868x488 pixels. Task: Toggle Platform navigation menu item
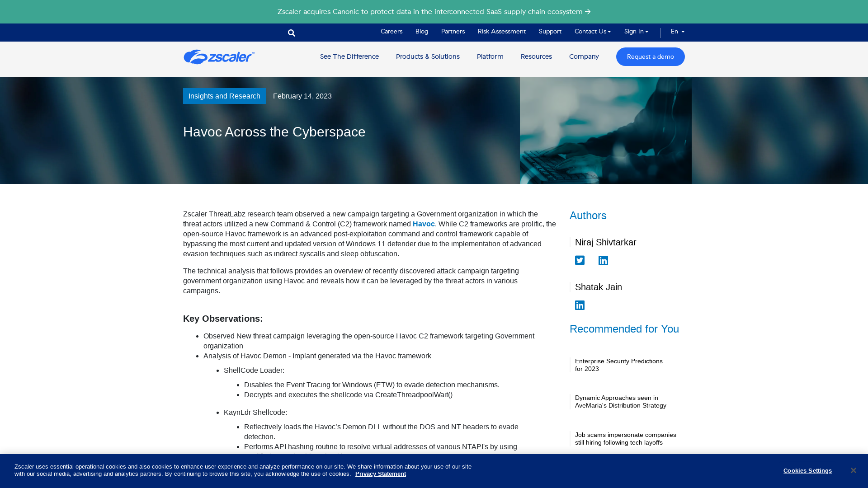tap(490, 56)
